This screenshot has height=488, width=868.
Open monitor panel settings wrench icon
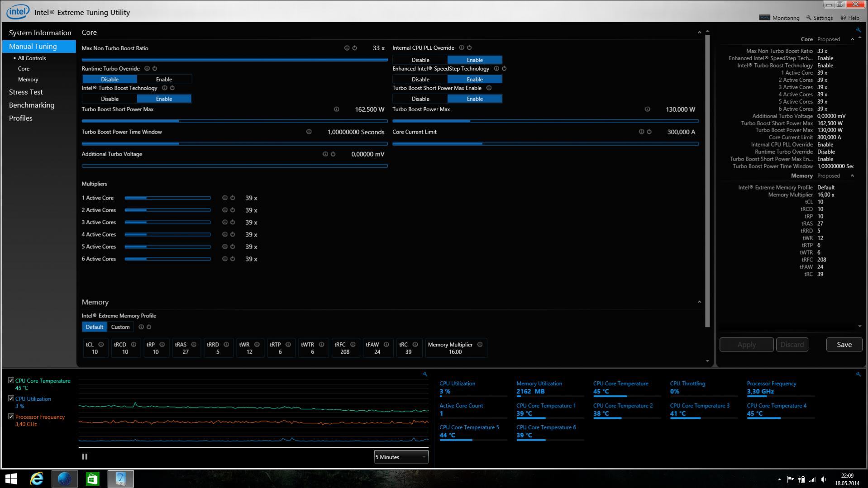coord(858,374)
